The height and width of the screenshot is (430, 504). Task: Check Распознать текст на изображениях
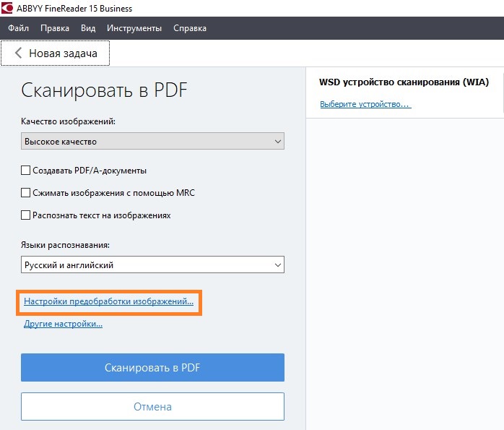point(26,215)
